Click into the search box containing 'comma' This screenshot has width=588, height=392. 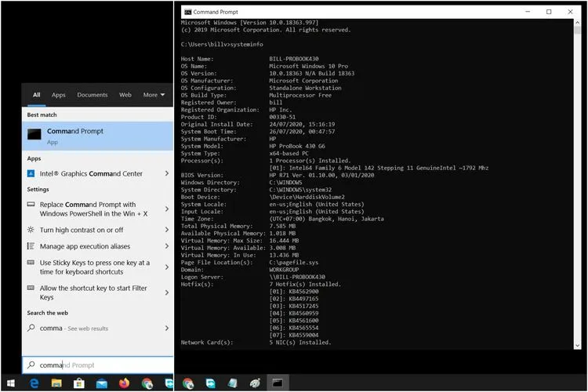(x=97, y=365)
